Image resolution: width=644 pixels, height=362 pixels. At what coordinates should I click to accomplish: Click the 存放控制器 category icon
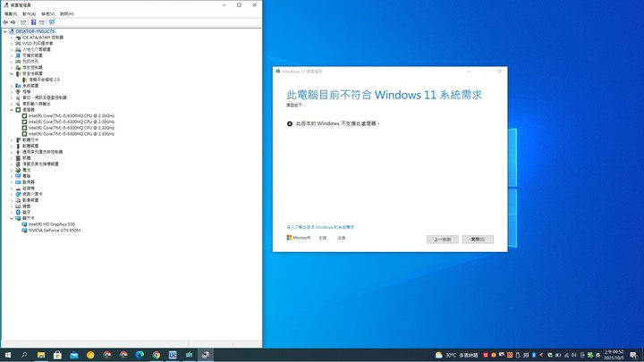coord(18,67)
